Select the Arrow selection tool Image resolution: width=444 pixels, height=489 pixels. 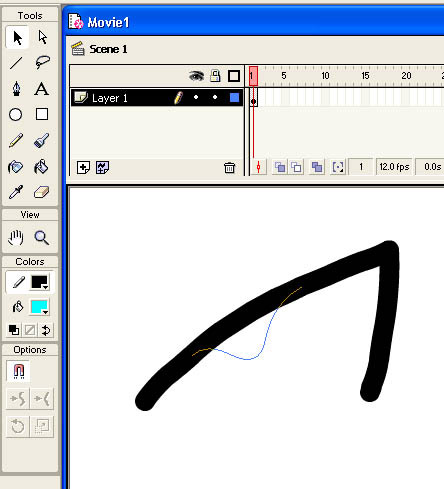17,37
